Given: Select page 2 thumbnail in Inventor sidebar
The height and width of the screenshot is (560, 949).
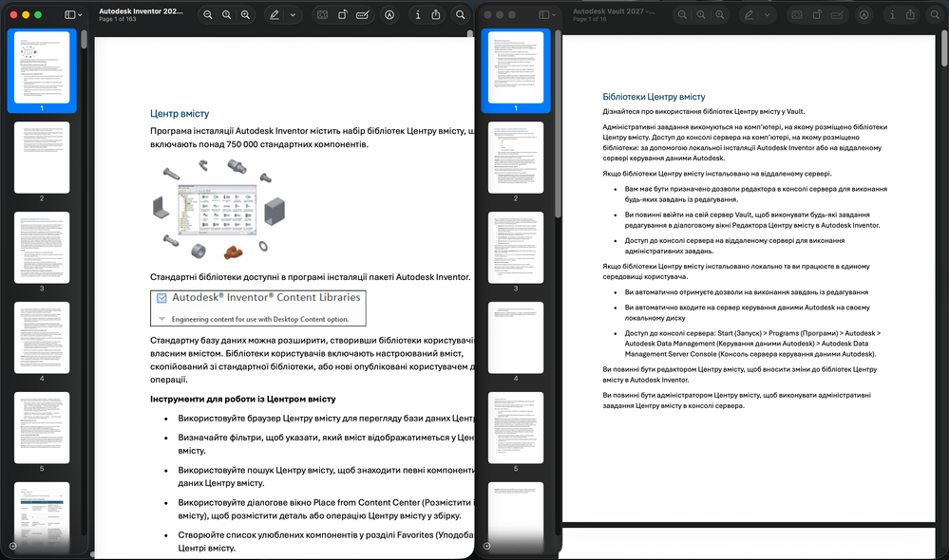Looking at the screenshot, I should pos(42,158).
